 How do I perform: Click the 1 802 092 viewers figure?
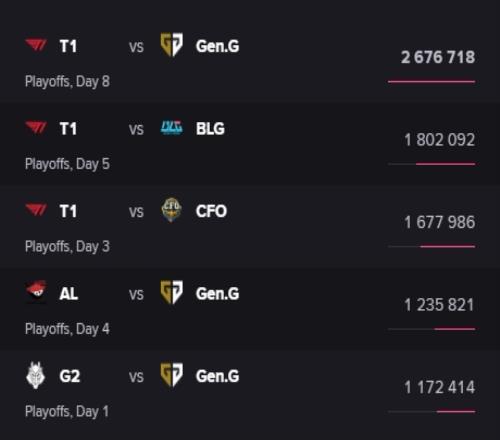[x=440, y=140]
